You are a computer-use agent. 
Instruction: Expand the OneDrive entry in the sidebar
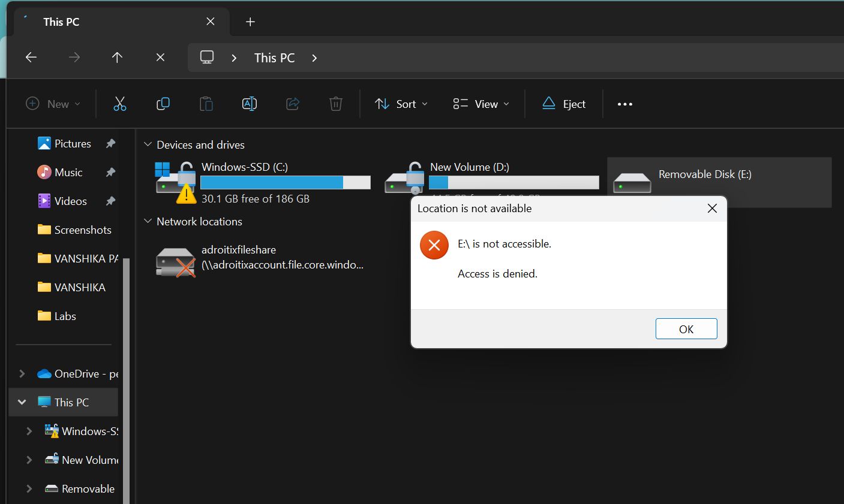point(22,373)
